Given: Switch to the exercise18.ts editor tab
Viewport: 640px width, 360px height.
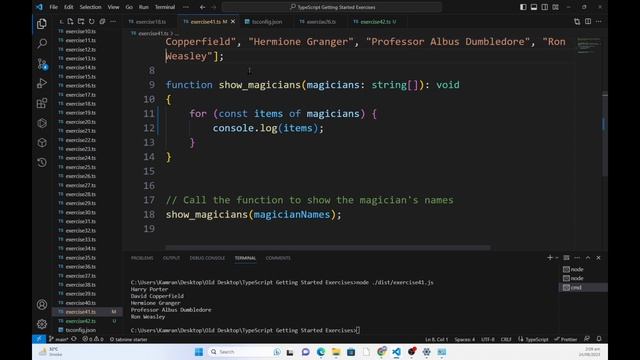Looking at the screenshot, I should pyautogui.click(x=150, y=22).
